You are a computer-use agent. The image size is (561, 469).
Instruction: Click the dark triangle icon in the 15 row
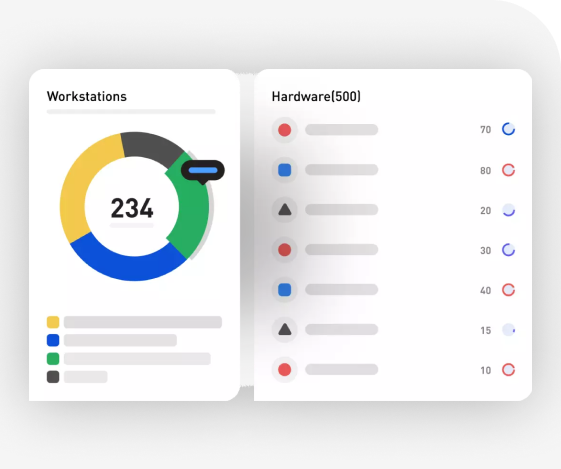tap(285, 329)
